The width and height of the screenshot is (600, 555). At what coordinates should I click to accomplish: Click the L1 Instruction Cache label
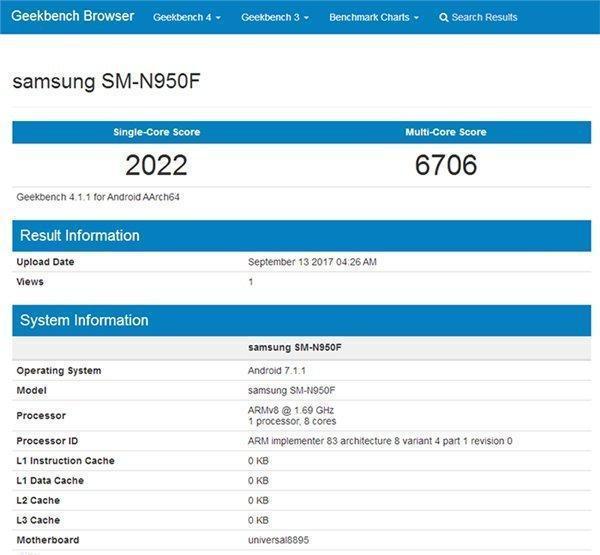click(65, 461)
